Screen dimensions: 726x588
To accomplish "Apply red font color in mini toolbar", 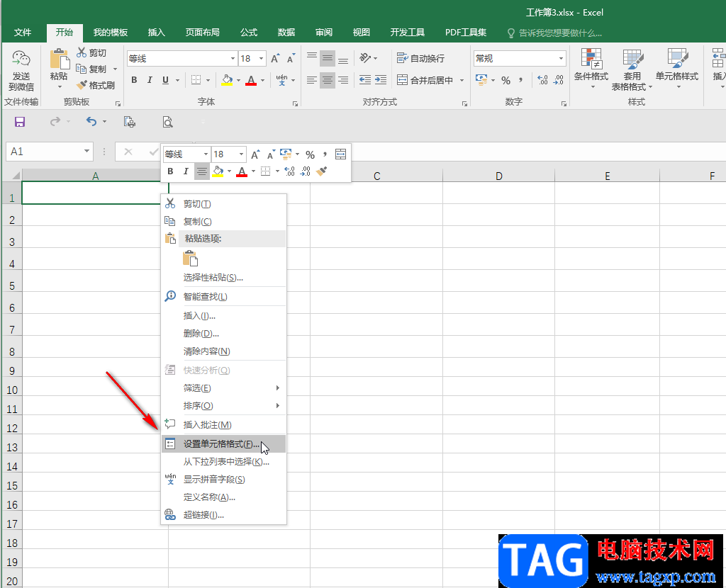I will (x=242, y=171).
